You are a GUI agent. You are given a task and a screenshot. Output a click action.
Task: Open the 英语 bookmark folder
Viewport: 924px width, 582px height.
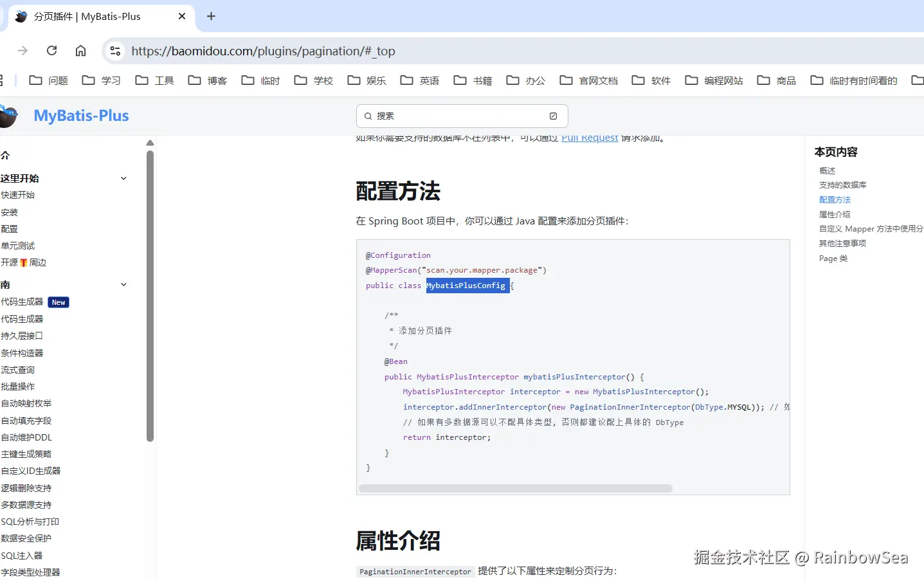point(420,80)
